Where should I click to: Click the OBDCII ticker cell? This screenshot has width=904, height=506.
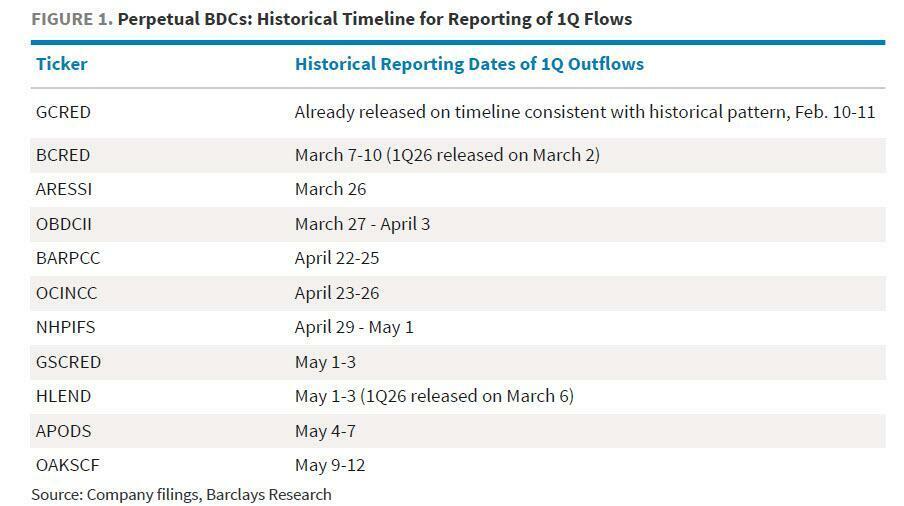pyautogui.click(x=63, y=224)
